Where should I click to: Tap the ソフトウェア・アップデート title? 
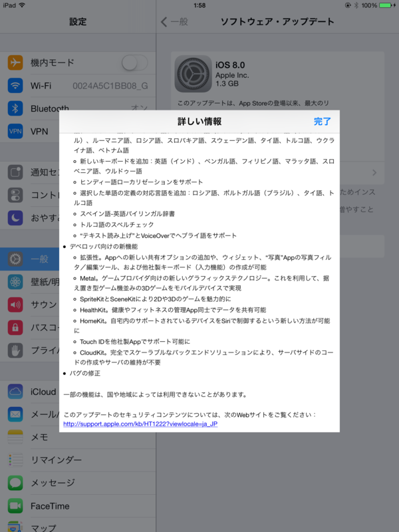[277, 22]
